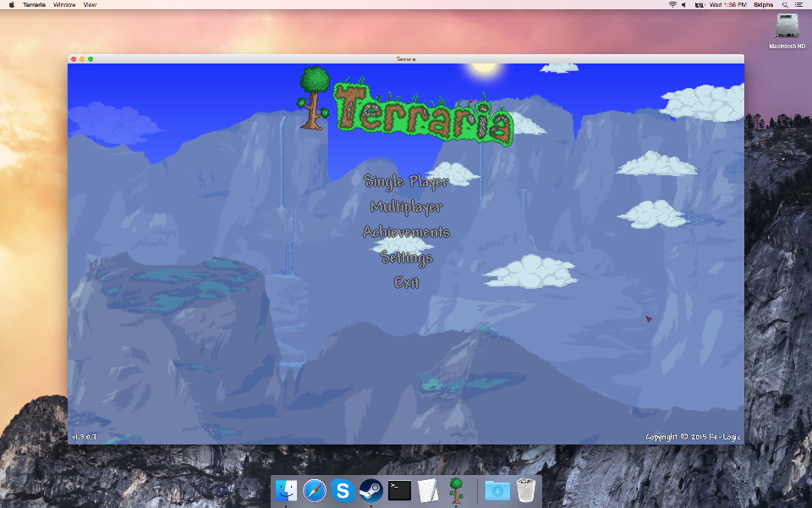This screenshot has width=812, height=508.
Task: Click the date and time in the menu bar
Action: pyautogui.click(x=728, y=5)
